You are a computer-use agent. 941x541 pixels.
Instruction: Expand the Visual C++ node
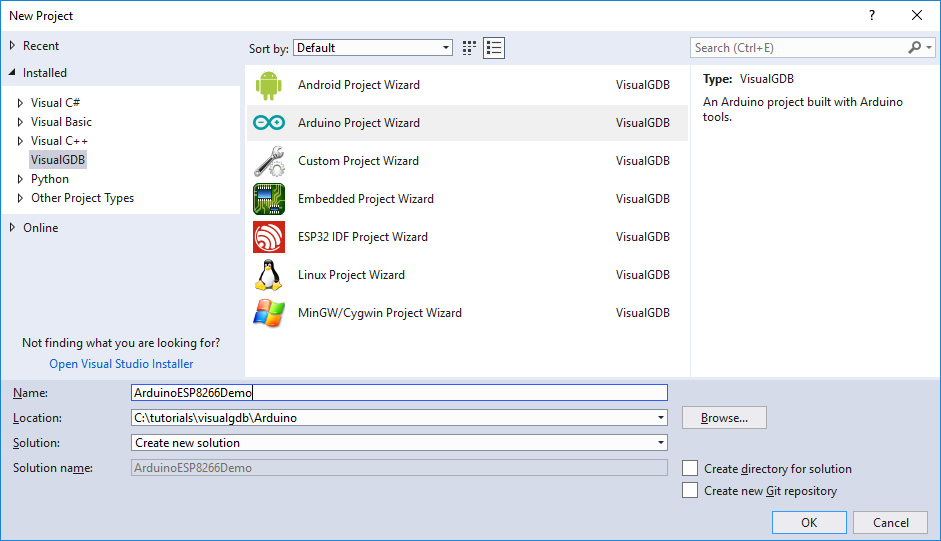(x=20, y=141)
